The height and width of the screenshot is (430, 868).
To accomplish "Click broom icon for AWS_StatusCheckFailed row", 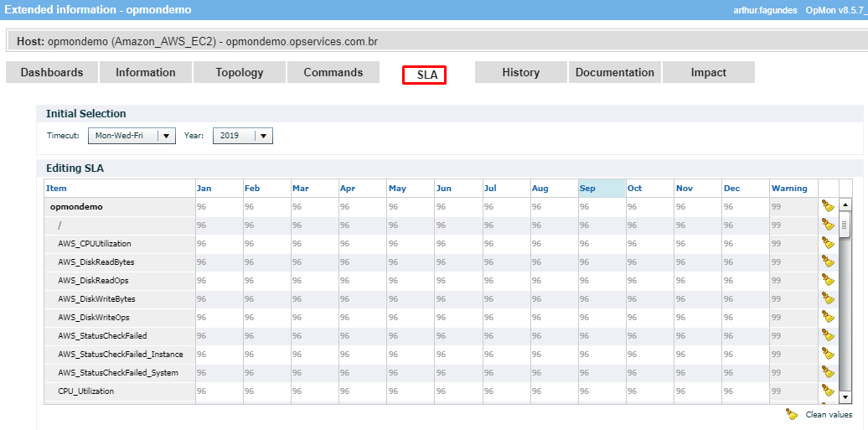I will pyautogui.click(x=828, y=335).
